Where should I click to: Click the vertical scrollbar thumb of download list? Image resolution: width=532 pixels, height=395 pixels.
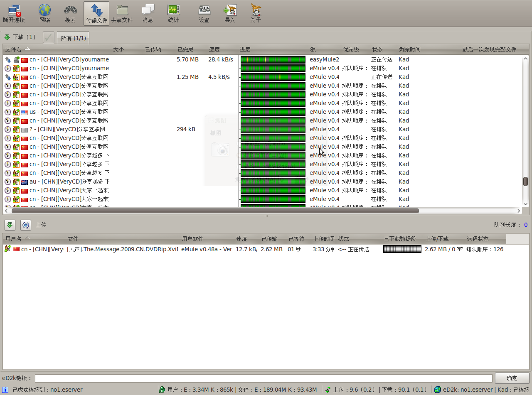point(525,182)
